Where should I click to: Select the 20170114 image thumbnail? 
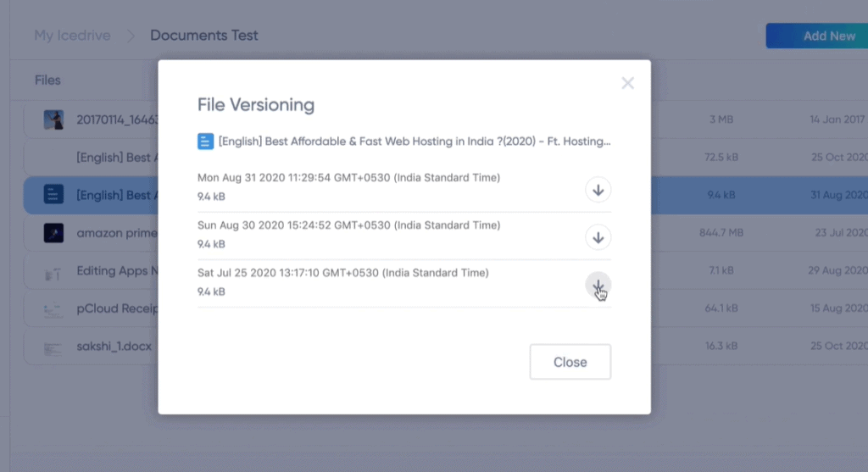click(x=53, y=119)
